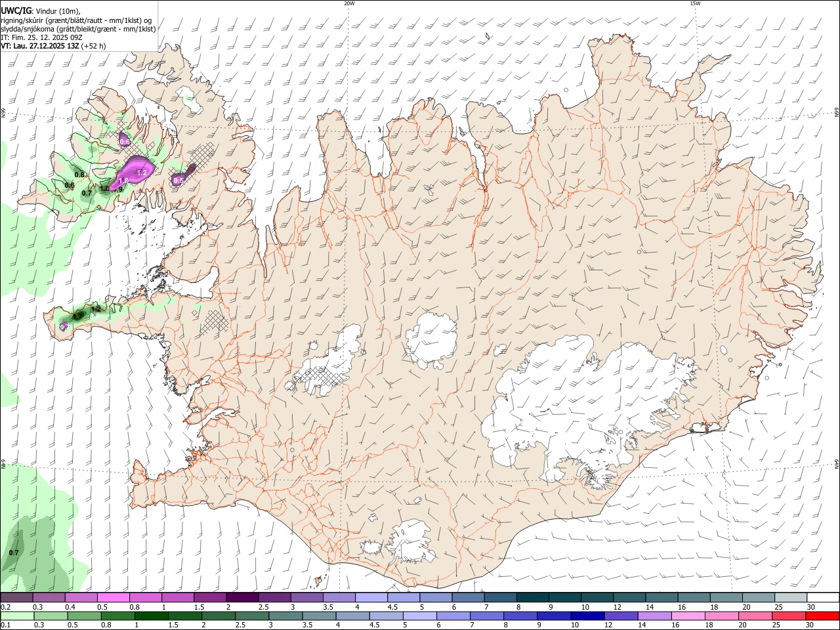Image resolution: width=840 pixels, height=630 pixels.
Task: Click the 0.7 value over the southwest ocean
Action: tap(14, 553)
